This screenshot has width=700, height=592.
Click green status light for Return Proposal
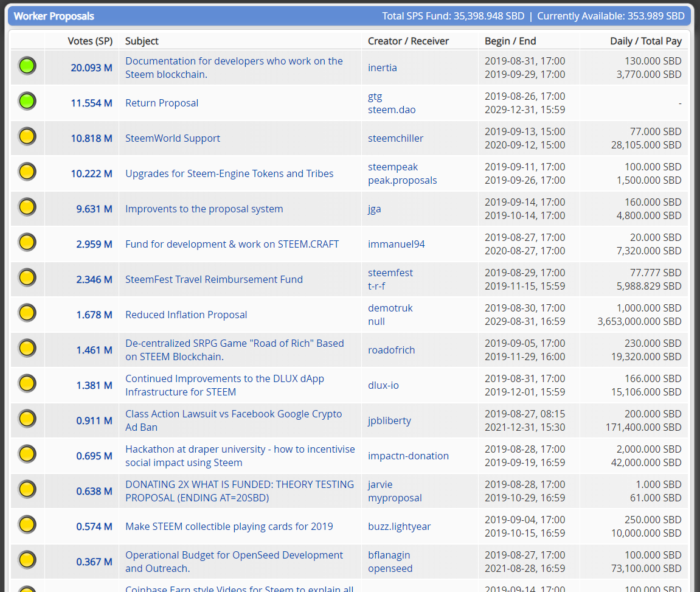(x=27, y=102)
